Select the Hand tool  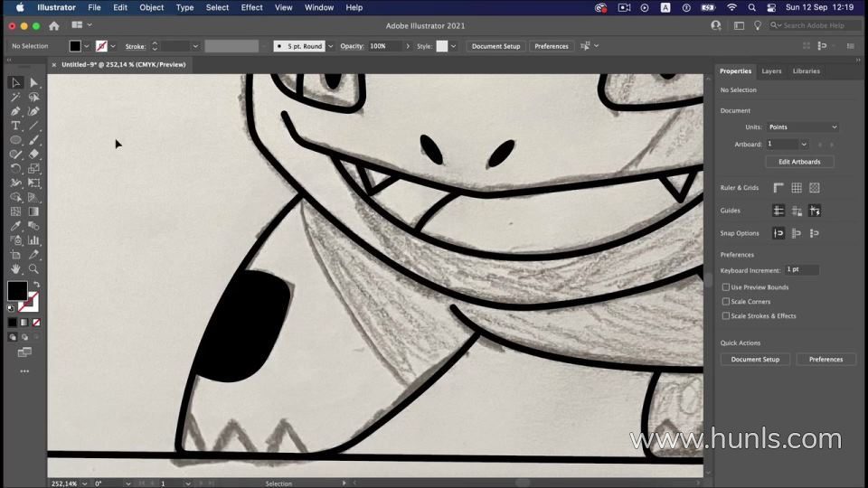click(15, 269)
